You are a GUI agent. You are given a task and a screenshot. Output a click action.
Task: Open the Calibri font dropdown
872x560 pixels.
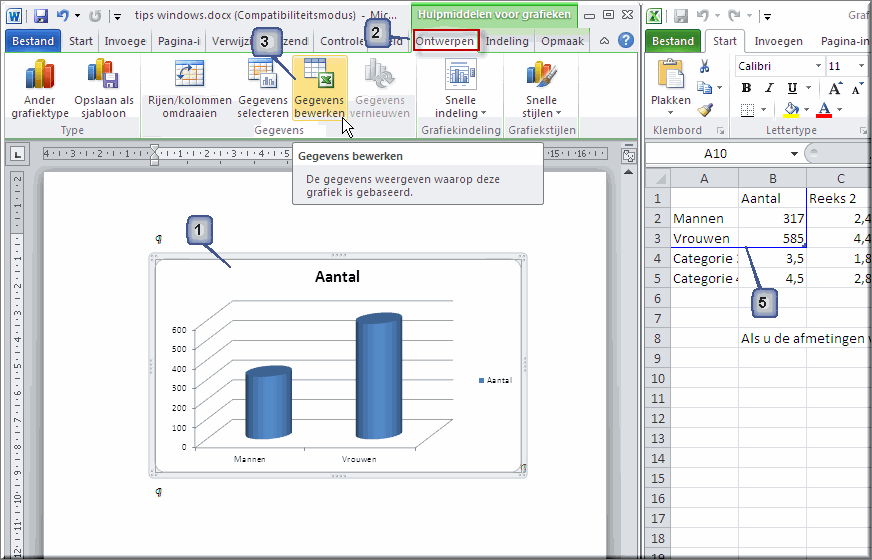click(x=818, y=66)
